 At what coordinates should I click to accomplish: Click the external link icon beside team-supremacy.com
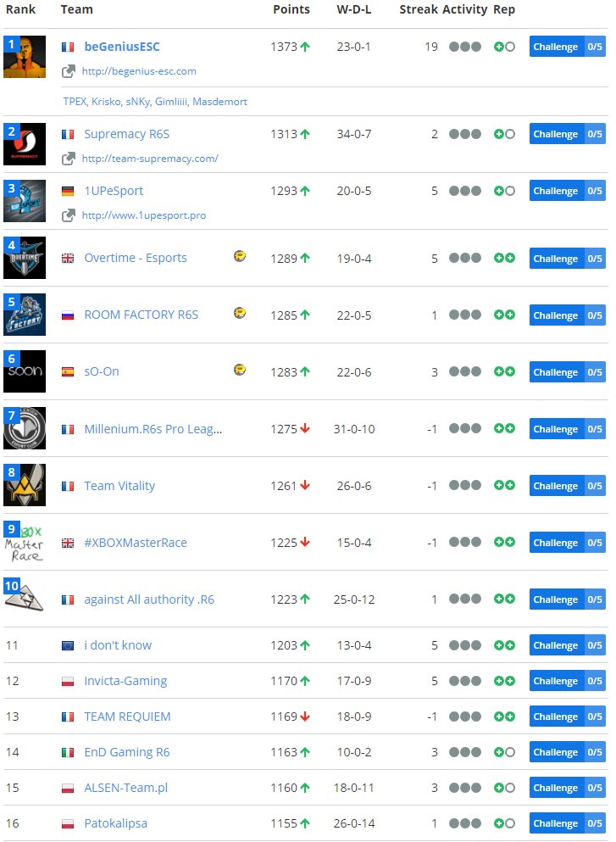point(68,159)
